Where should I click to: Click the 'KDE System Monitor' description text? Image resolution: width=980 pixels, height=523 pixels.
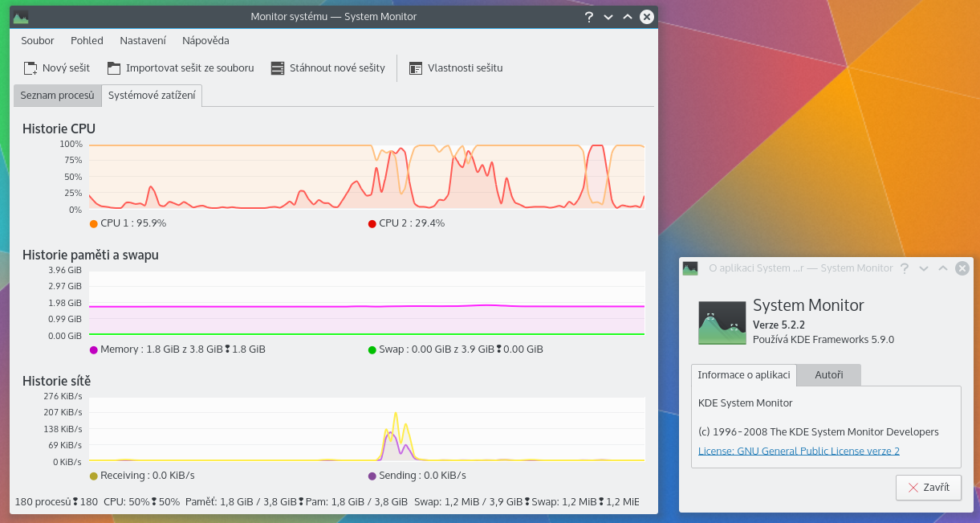tap(746, 403)
